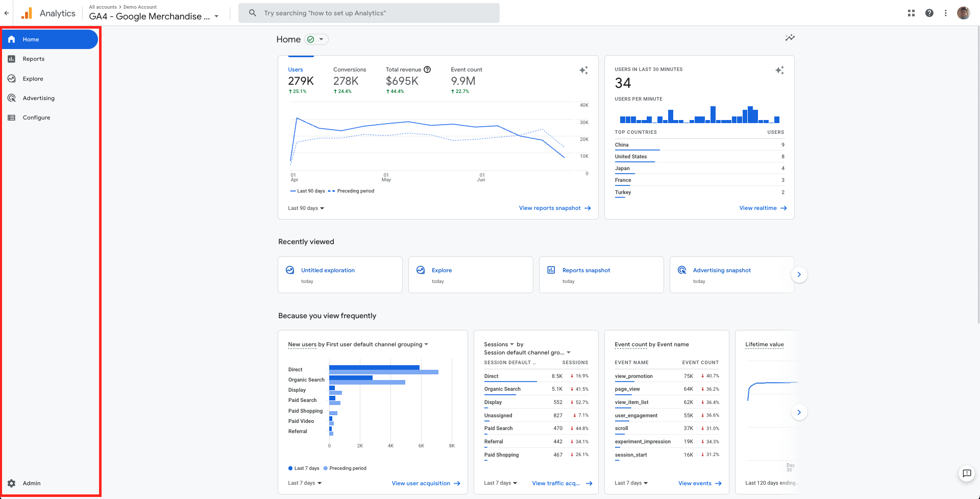Open the Google apps grid

911,13
